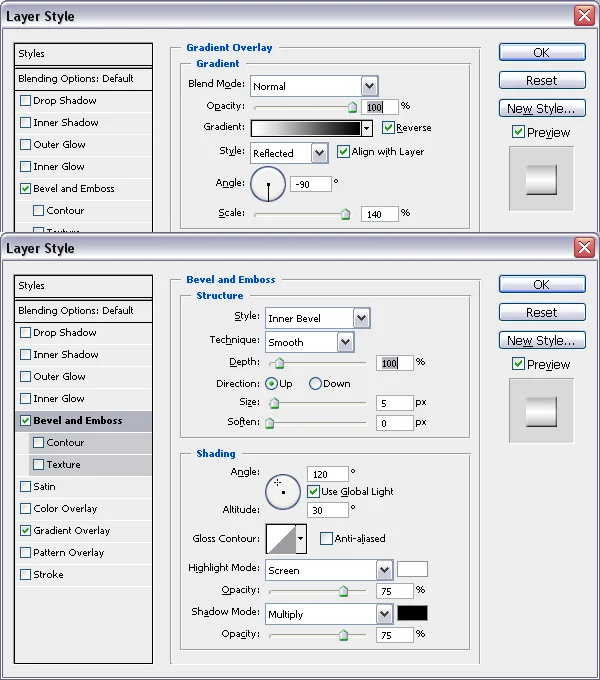Close the lower Layer Style dialog
The width and height of the screenshot is (600, 680).
point(583,247)
